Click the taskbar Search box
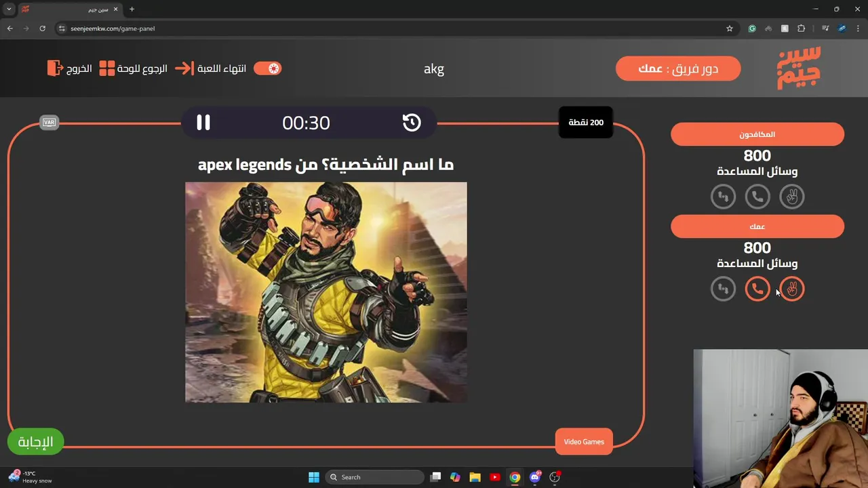 pos(374,477)
